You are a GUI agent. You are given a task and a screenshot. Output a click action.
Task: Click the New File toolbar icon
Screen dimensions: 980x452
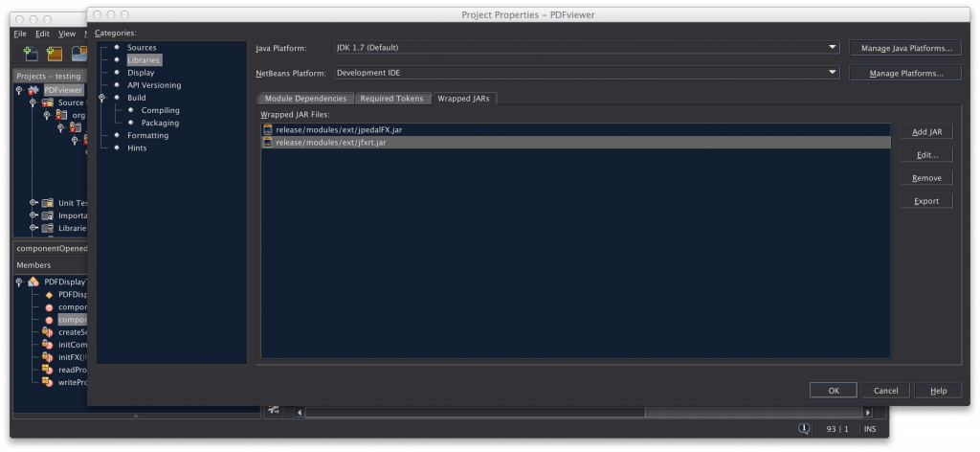(x=31, y=55)
